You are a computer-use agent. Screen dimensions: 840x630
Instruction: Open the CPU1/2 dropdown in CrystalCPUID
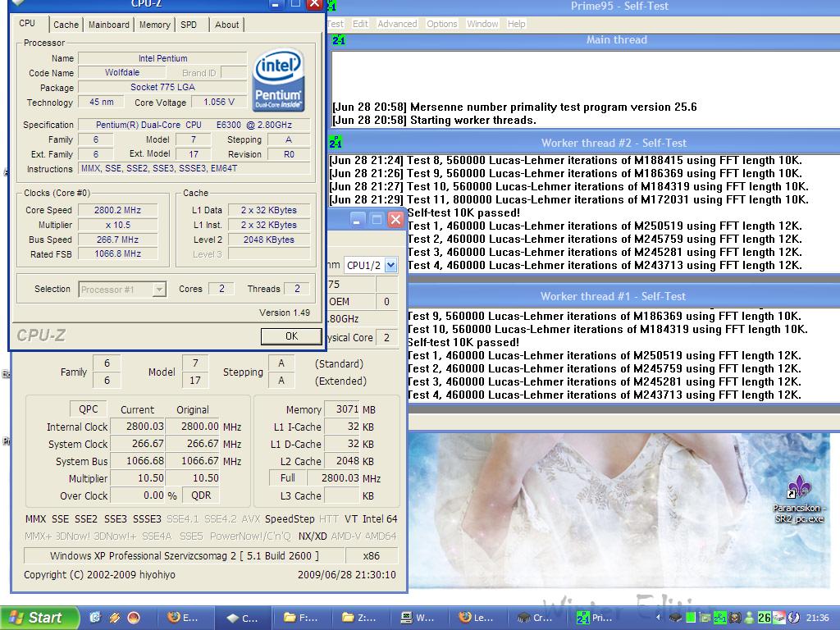(371, 265)
